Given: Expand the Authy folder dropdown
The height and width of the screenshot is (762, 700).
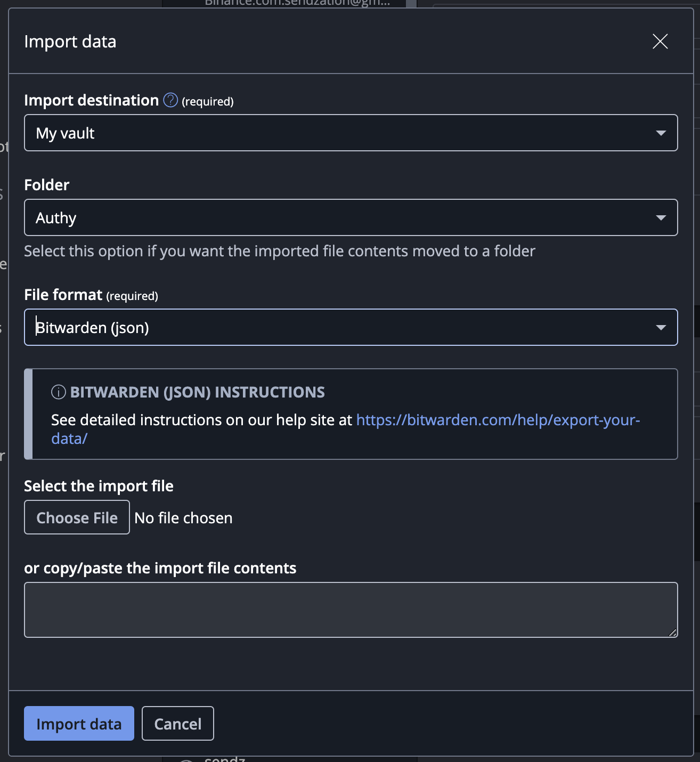Looking at the screenshot, I should (x=351, y=217).
